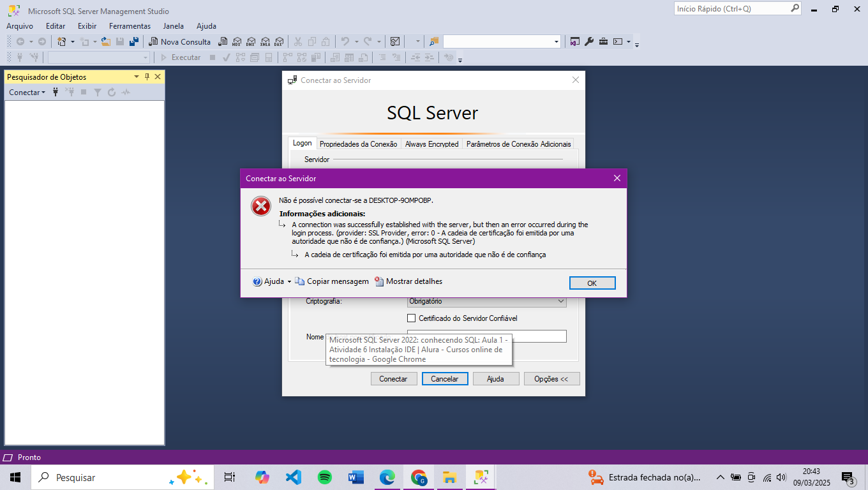Click the volume speaker icon in system tray
Viewport: 868px width, 490px height.
pos(781,477)
